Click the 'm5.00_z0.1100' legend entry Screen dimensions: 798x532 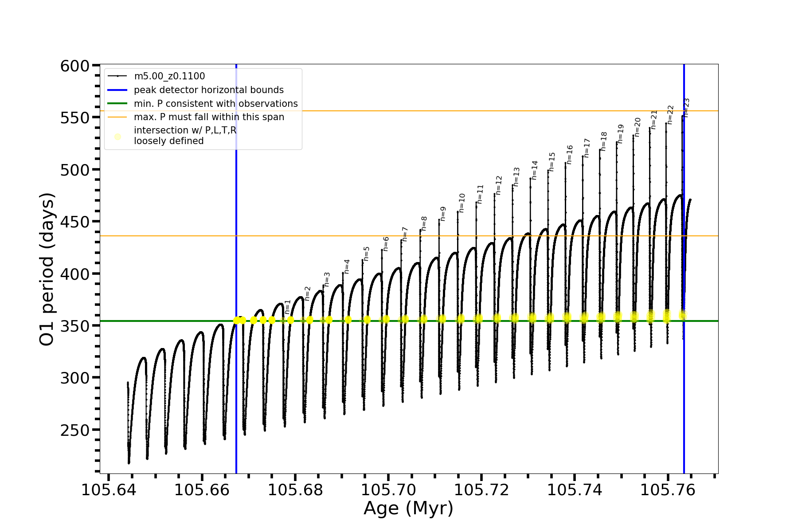pos(169,76)
